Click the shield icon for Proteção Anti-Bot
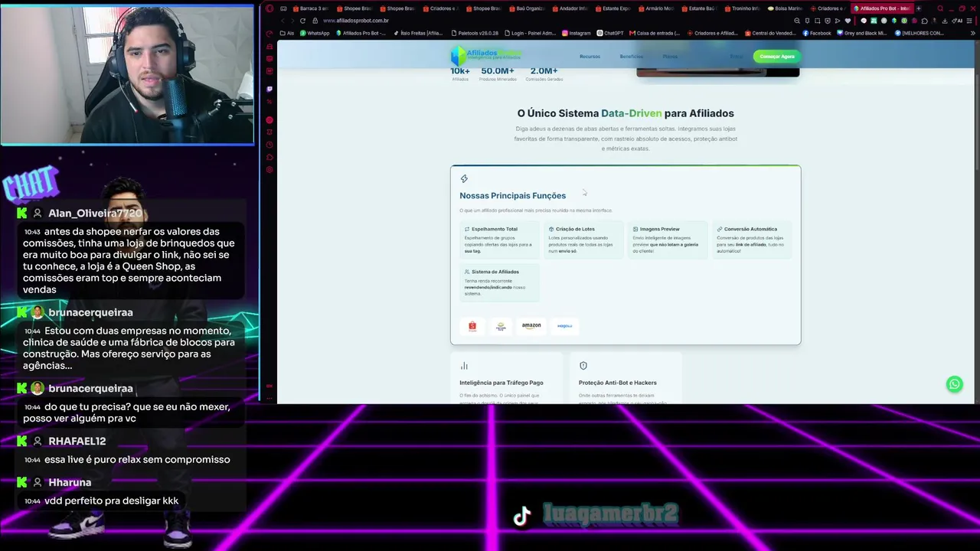This screenshot has width=980, height=551. (583, 366)
